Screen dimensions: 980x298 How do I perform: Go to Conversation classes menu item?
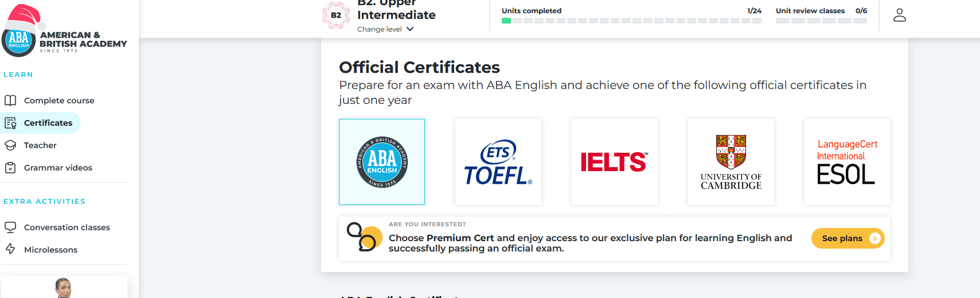67,227
